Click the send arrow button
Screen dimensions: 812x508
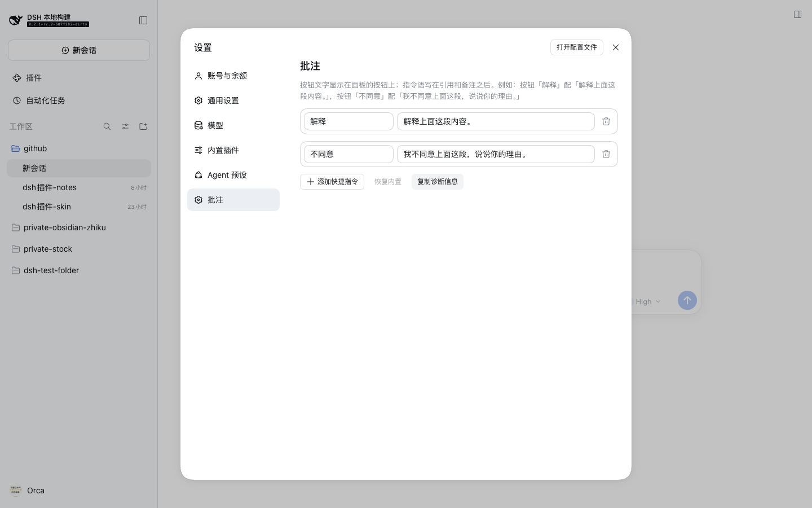(687, 300)
